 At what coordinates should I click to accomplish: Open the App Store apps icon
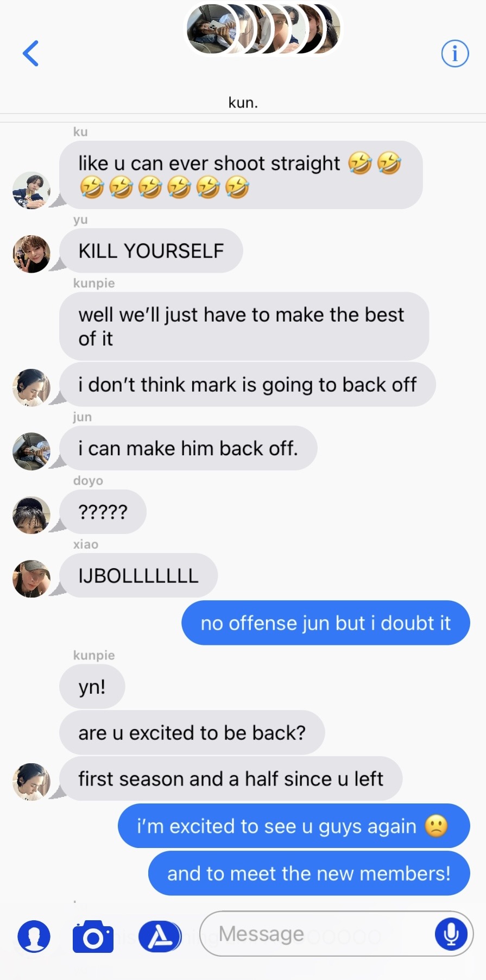160,937
